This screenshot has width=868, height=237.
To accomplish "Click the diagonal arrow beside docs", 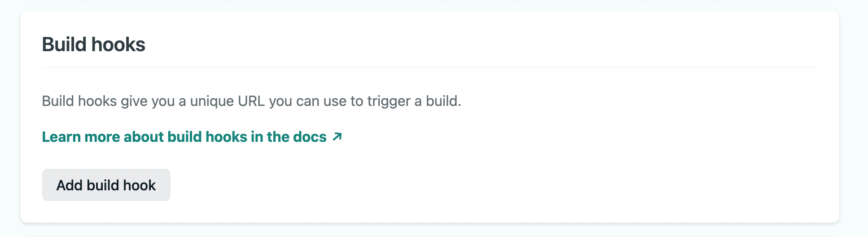I will pyautogui.click(x=337, y=136).
